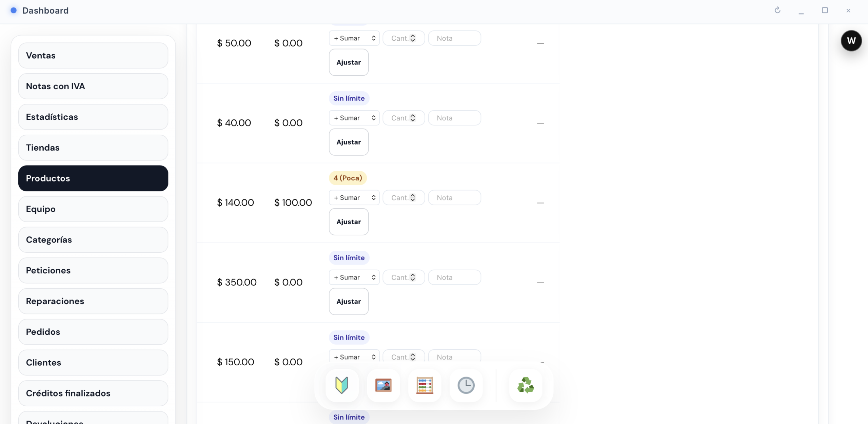Click Sin límite badge in $ 150.00 row
Screen dimensions: 868x424
click(349, 338)
